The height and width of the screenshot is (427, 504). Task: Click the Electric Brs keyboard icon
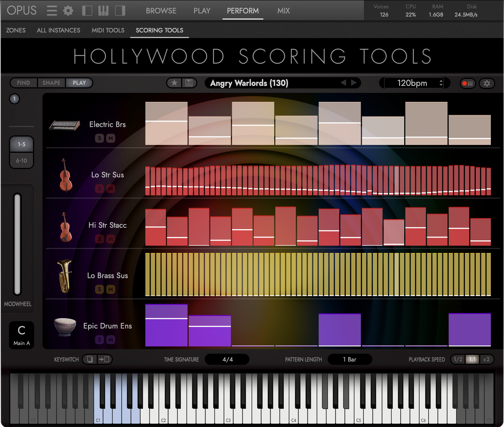coord(65,125)
